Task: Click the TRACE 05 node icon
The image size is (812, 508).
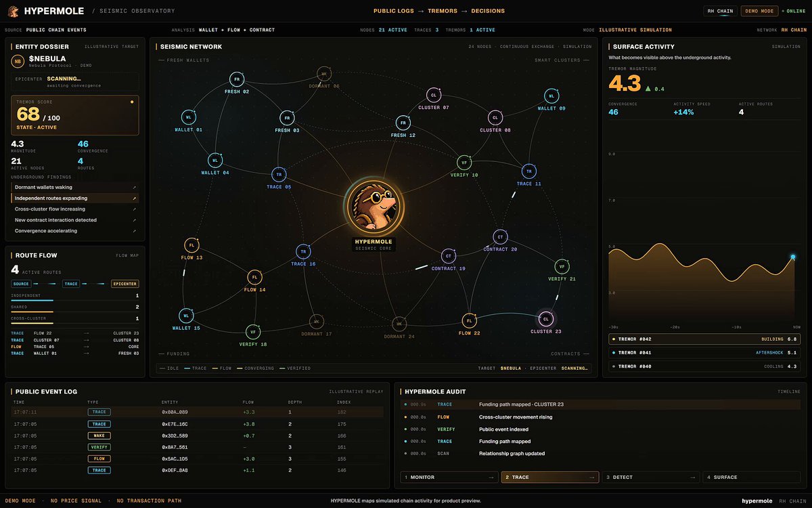Action: point(278,175)
